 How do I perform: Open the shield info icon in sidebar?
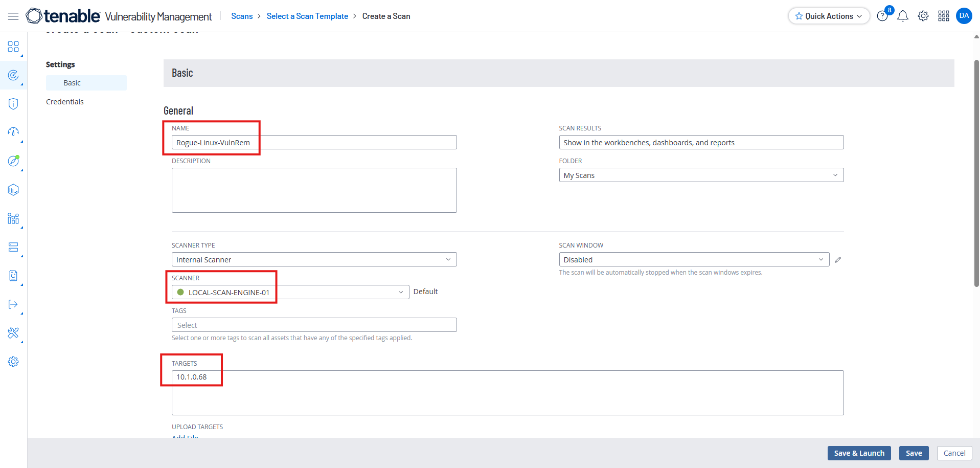click(x=13, y=104)
